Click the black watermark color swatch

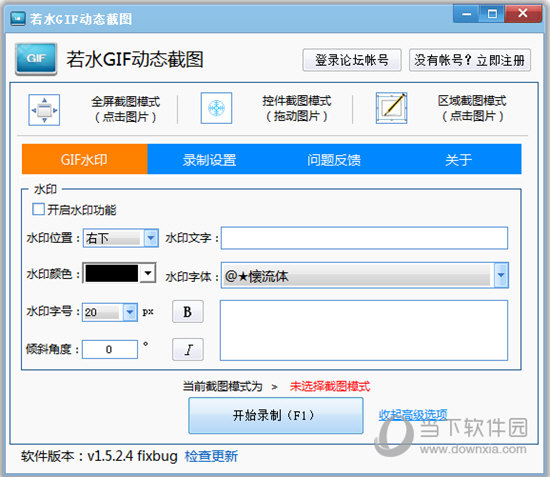pos(112,273)
